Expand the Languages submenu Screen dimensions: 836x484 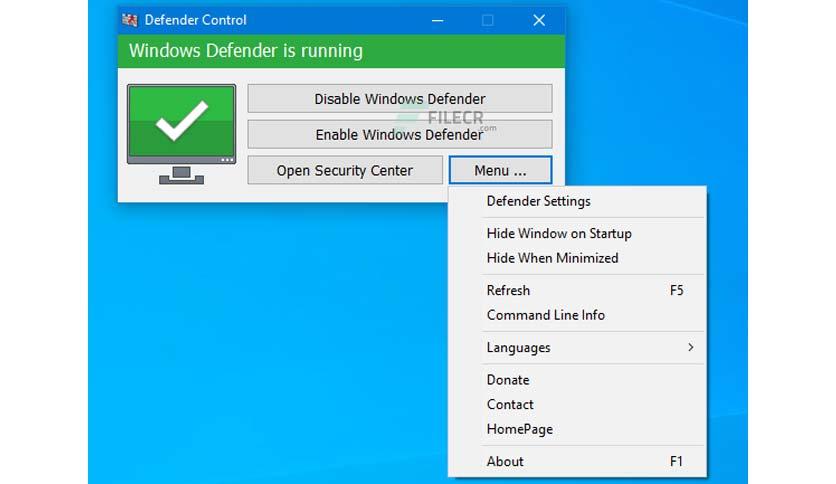click(x=577, y=348)
